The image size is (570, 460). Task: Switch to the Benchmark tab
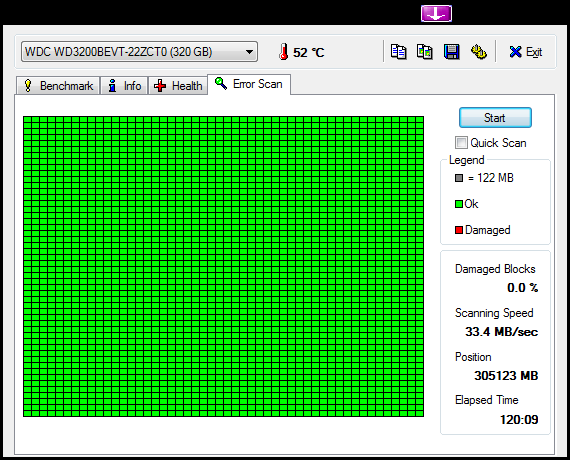coord(58,86)
